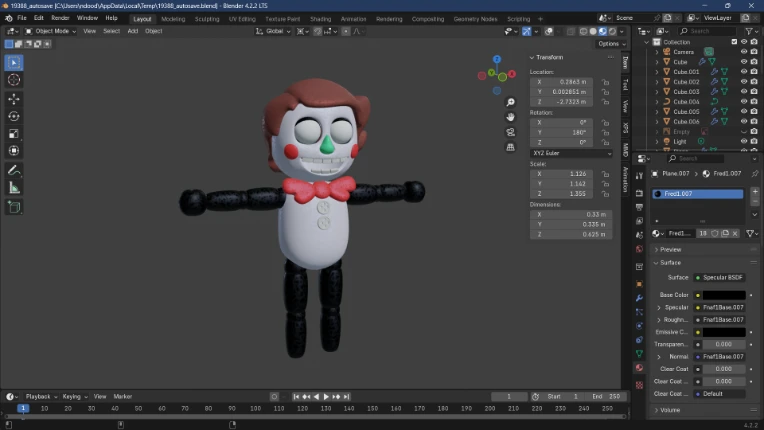The width and height of the screenshot is (764, 430).
Task: Open the Render menu
Action: (60, 18)
